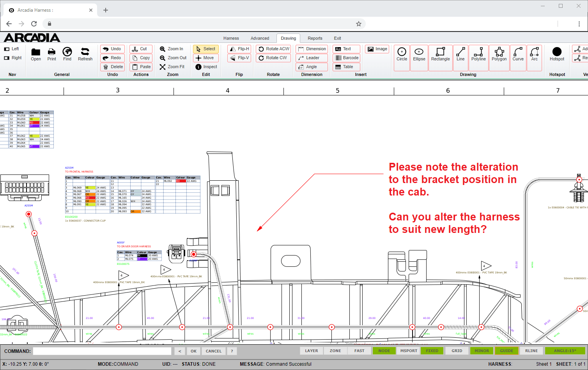
Task: Click the Print icon
Action: (51, 54)
